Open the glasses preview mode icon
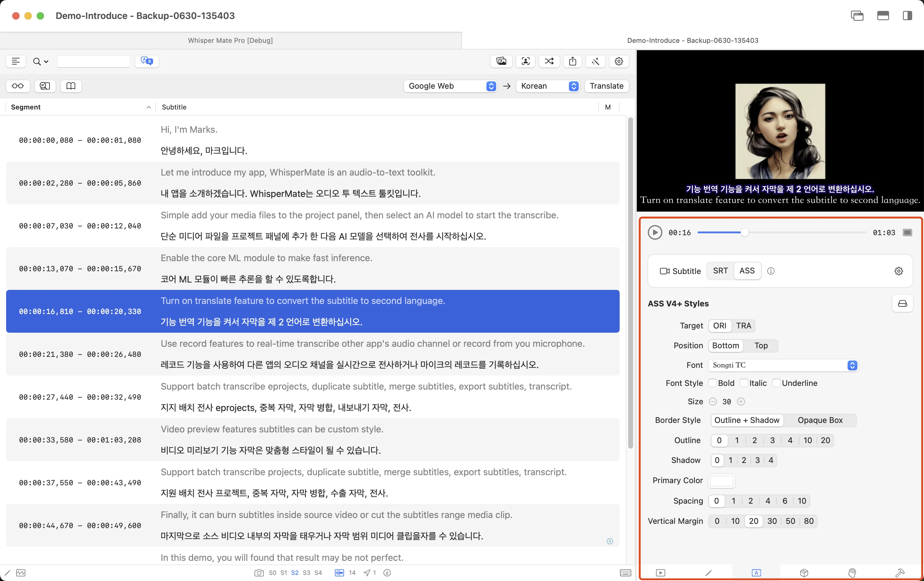Viewport: 924px width, 581px height. click(18, 86)
